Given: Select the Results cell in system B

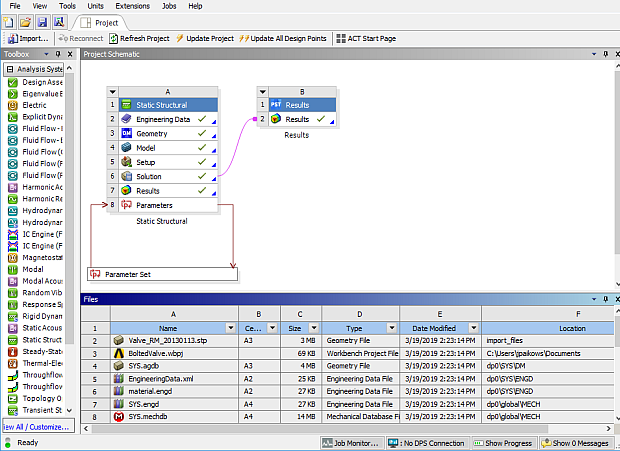Looking at the screenshot, I should (297, 119).
